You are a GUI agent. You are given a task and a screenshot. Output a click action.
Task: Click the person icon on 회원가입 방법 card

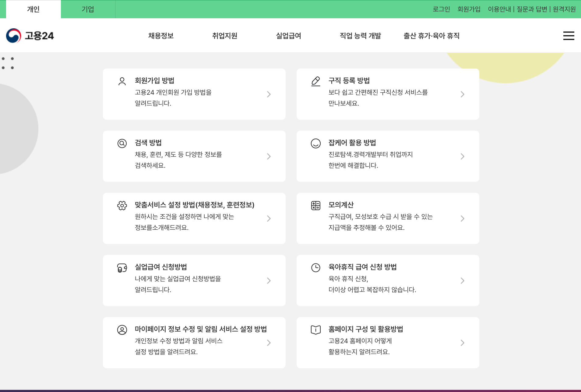(122, 81)
